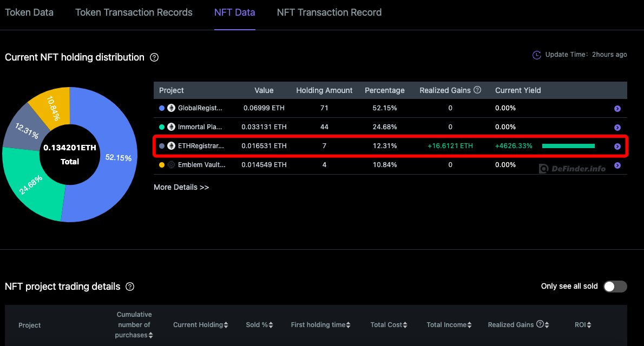Image resolution: width=644 pixels, height=346 pixels.
Task: Click help icon beside Current NFT holding distribution
Action: [x=154, y=57]
